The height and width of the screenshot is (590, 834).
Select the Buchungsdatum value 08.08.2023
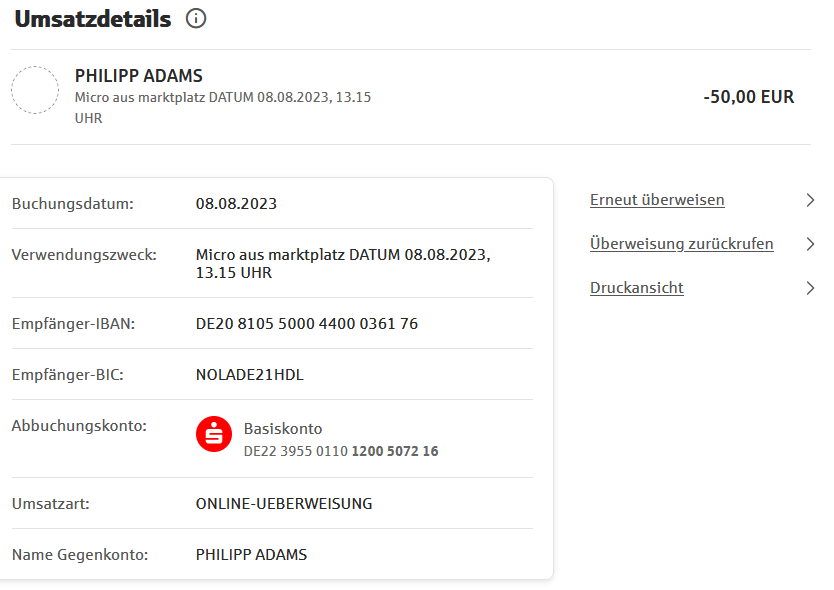(x=236, y=204)
